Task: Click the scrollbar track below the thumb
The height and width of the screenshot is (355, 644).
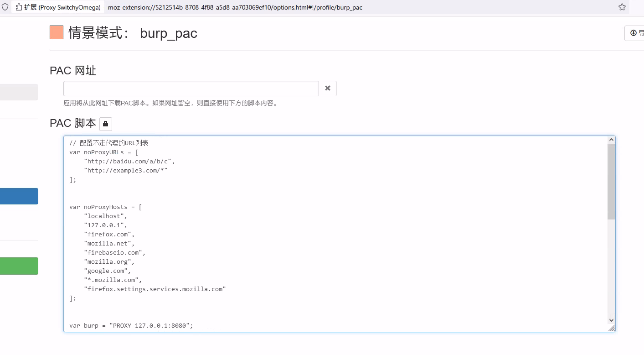Action: tap(611, 269)
